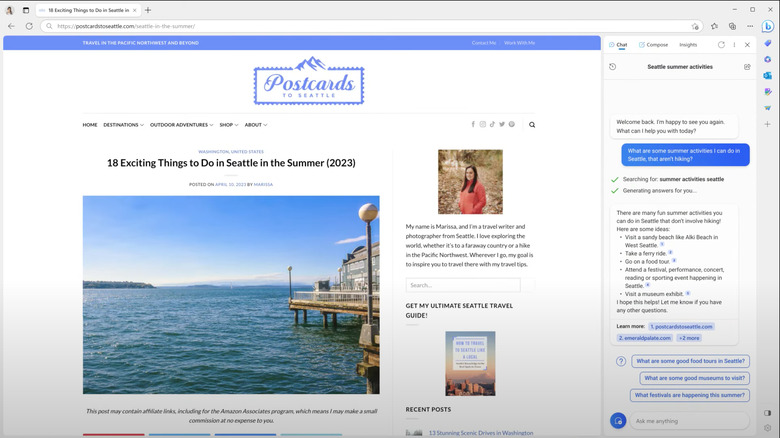Click the question mark suggestions icon

[x=621, y=361]
